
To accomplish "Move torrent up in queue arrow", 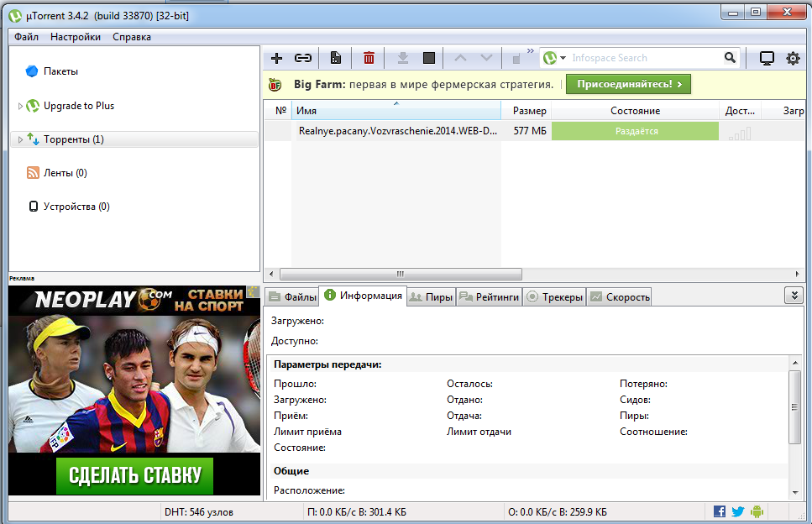I will coord(460,57).
